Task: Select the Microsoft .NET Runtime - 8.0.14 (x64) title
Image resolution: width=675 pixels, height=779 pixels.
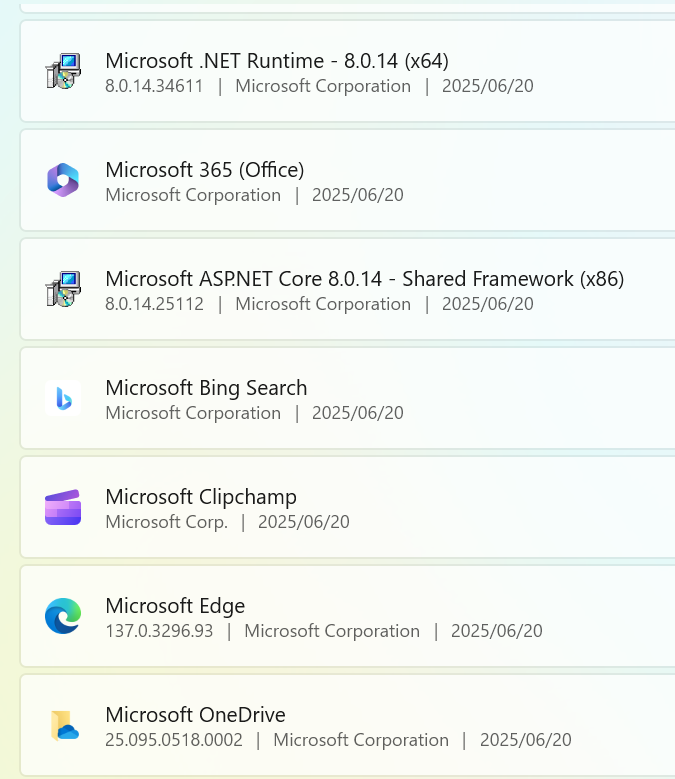Action: tap(277, 61)
